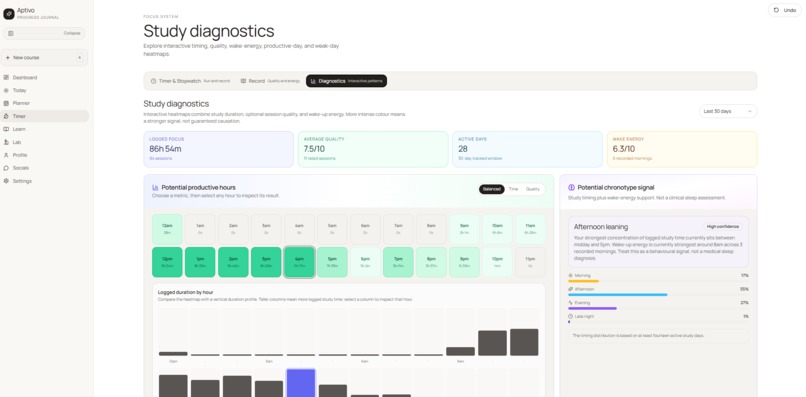Click the highlighted blue duration column
This screenshot has height=397, width=806.
(x=301, y=383)
